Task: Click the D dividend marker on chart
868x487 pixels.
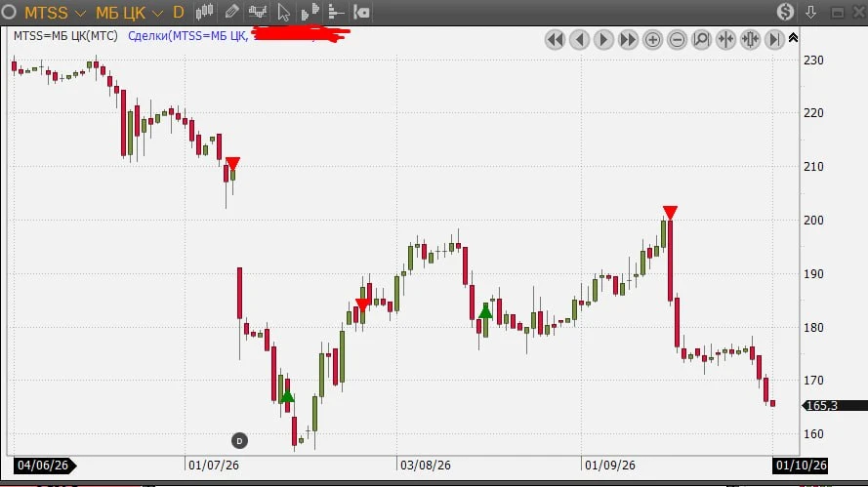Action: tap(239, 441)
